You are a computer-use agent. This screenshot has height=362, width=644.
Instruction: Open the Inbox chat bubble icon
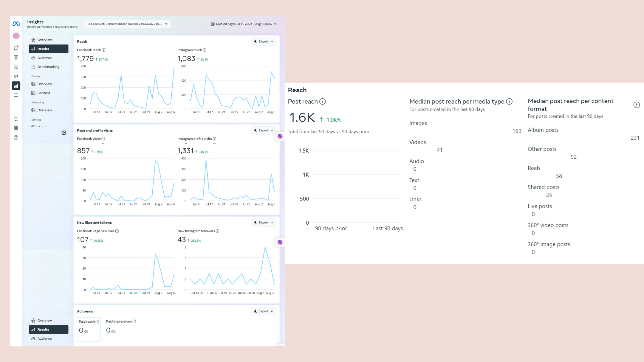coord(16,48)
